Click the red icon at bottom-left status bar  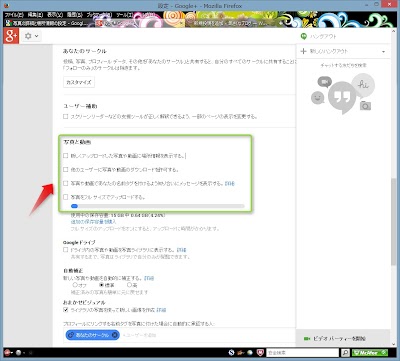[x=7, y=352]
